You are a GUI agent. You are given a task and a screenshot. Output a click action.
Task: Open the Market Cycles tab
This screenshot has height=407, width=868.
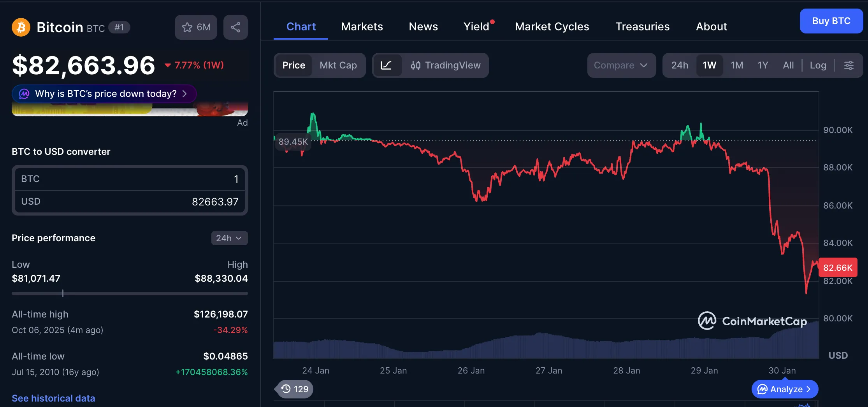[x=552, y=26]
